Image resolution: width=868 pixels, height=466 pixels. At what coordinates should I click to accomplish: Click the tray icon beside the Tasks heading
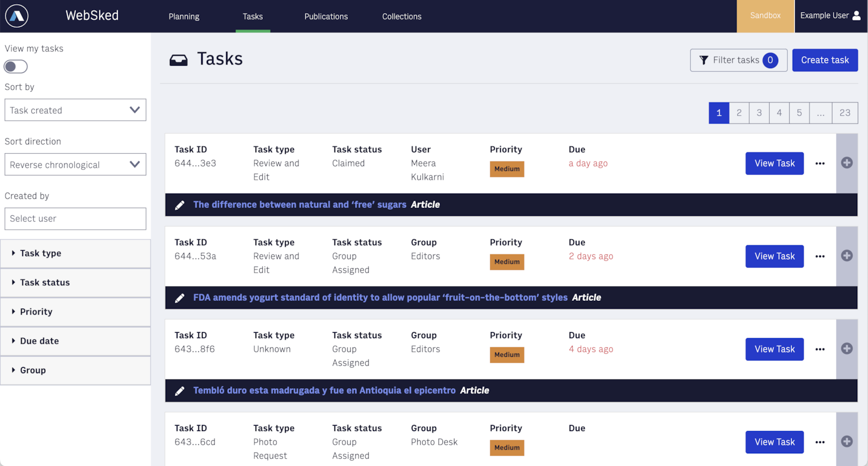coord(178,58)
